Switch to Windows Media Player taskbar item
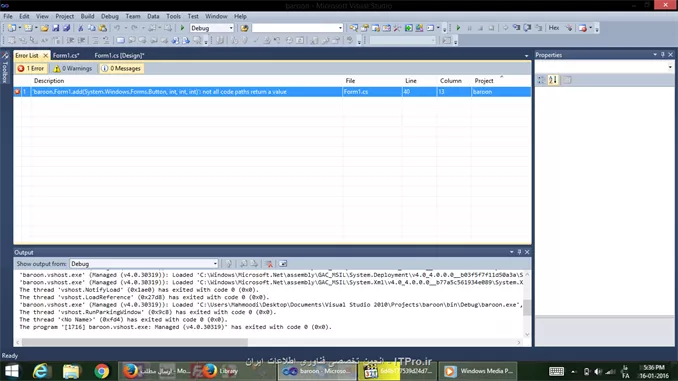Image resolution: width=678 pixels, height=381 pixels. tap(479, 371)
